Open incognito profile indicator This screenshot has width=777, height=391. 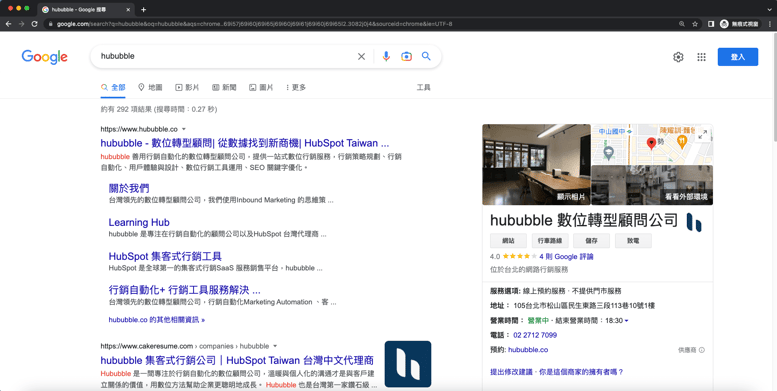point(740,24)
